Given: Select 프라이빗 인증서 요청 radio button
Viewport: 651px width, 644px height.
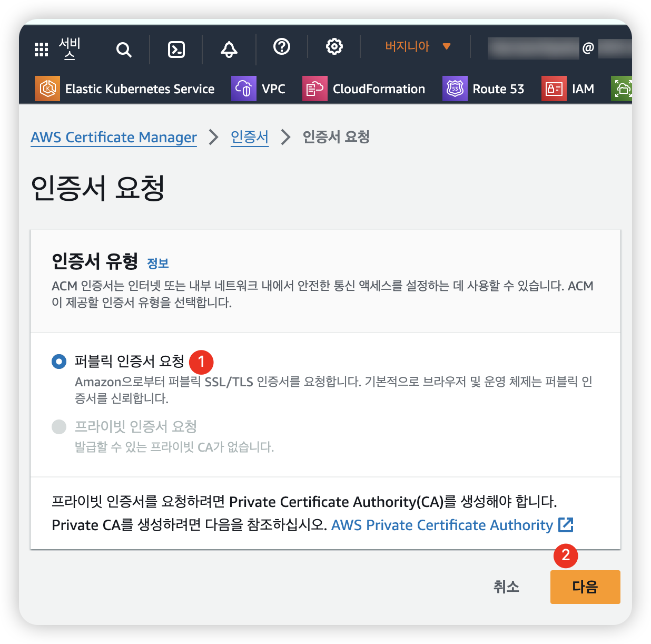Looking at the screenshot, I should (x=59, y=427).
